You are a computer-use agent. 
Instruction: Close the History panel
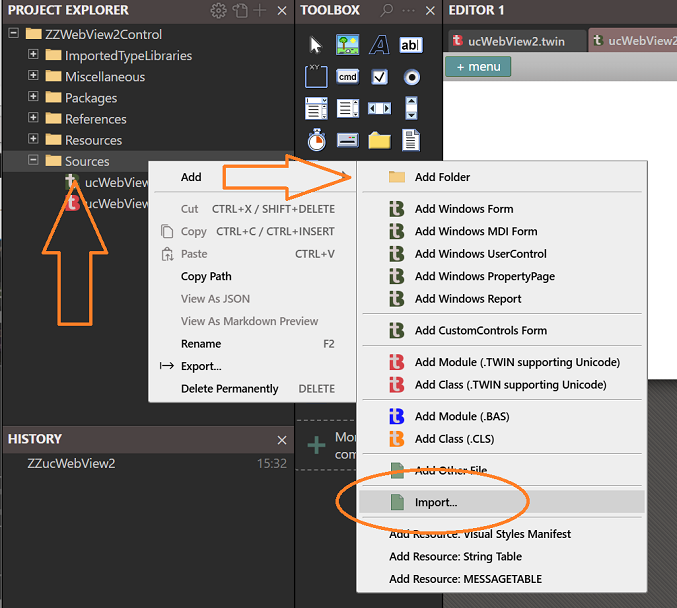pos(281,440)
